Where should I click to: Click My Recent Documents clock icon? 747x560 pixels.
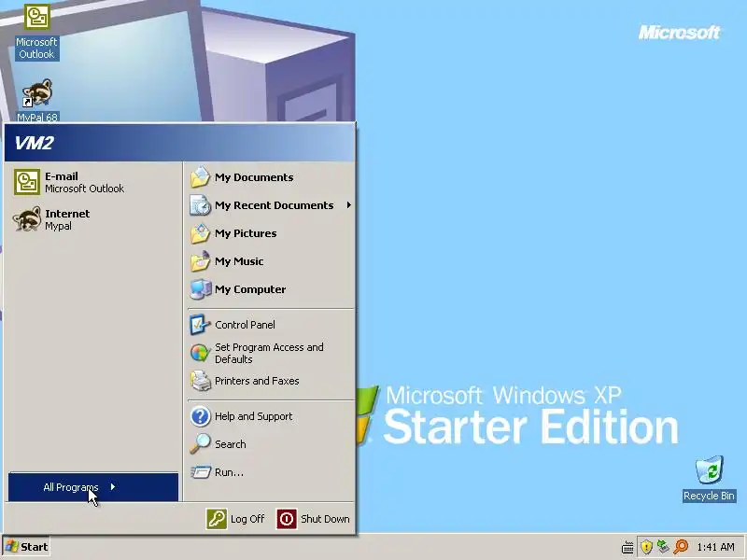click(x=200, y=205)
